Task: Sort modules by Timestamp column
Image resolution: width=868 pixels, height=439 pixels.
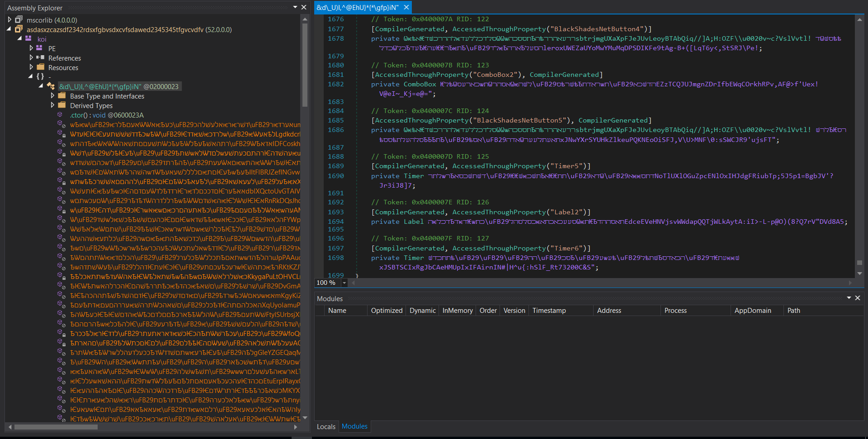Action: click(561, 311)
